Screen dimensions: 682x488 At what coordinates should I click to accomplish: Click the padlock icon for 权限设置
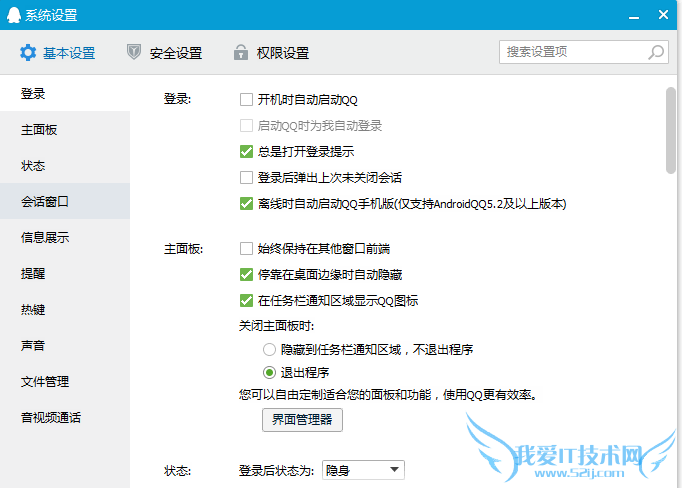coord(241,52)
